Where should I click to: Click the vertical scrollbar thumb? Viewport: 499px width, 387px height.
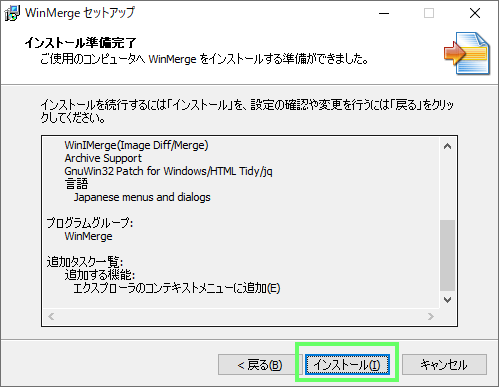point(447,255)
